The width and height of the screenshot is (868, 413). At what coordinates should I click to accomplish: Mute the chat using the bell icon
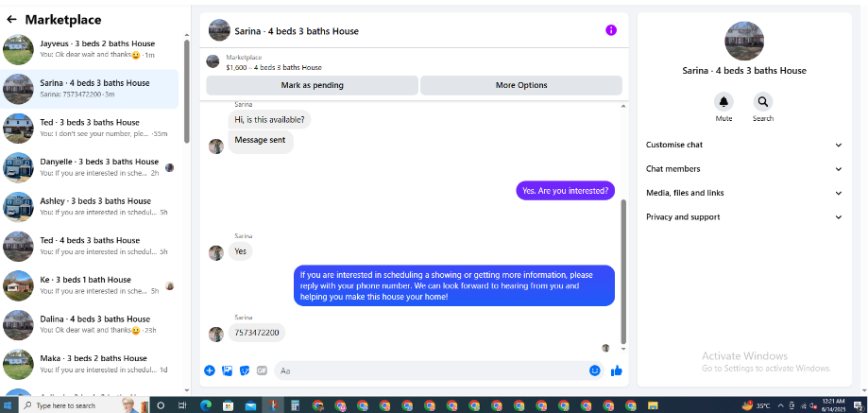coord(723,102)
